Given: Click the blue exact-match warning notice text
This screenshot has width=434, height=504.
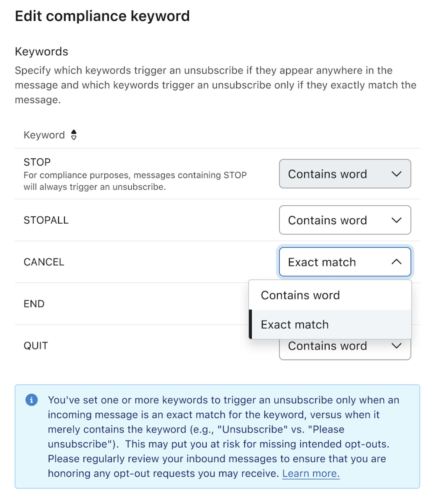Looking at the screenshot, I should pyautogui.click(x=219, y=437).
